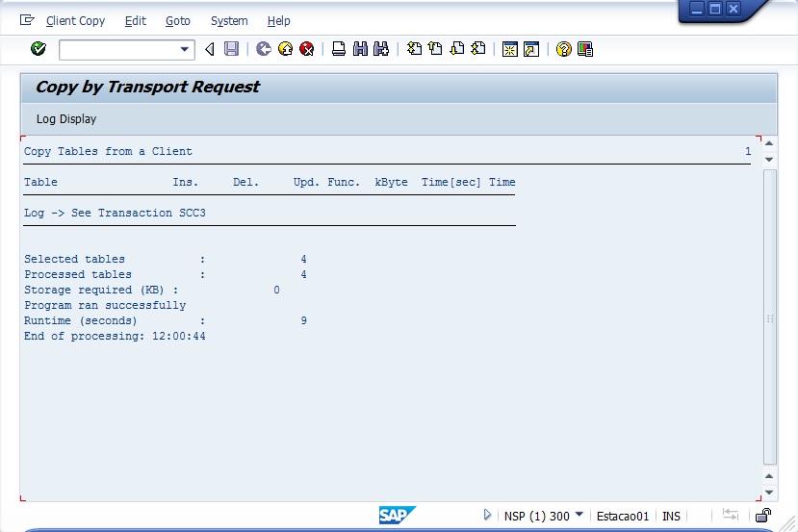Viewport: 798px width, 532px height.
Task: Click inside the transaction command field
Action: pyautogui.click(x=117, y=49)
